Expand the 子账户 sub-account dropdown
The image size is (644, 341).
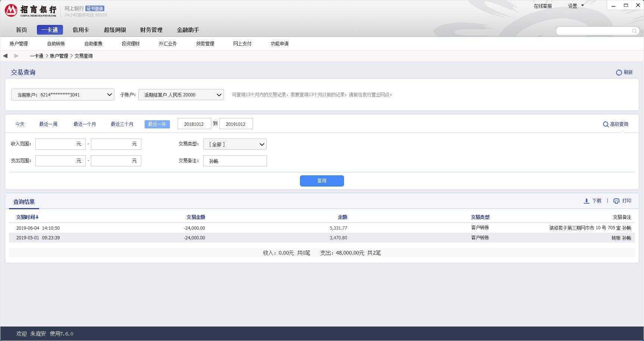pyautogui.click(x=181, y=95)
